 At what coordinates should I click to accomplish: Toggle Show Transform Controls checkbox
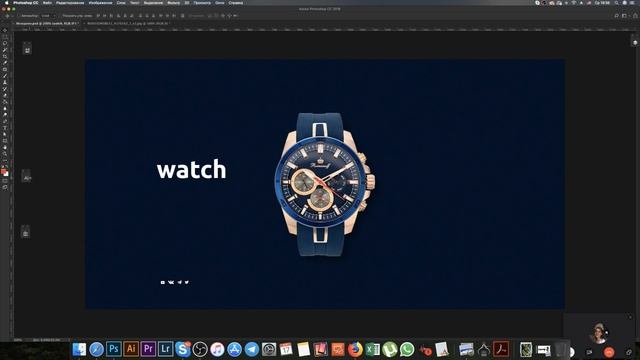click(x=60, y=16)
